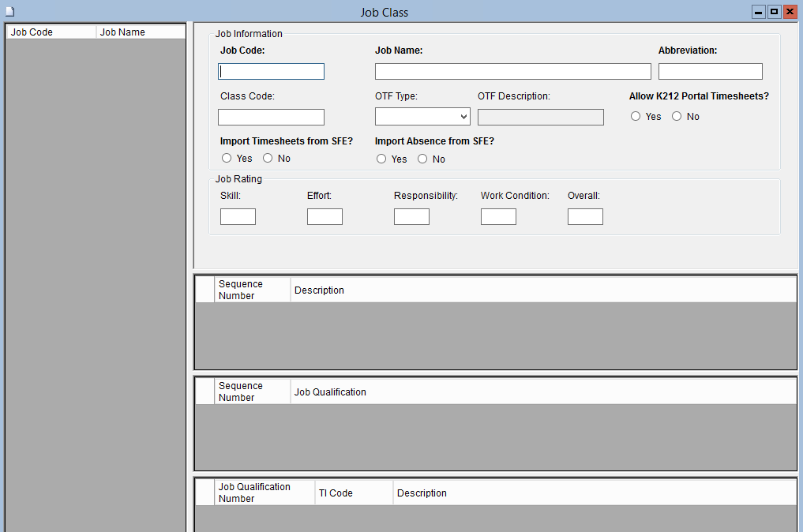Click the Abbreviation input field

pos(710,72)
